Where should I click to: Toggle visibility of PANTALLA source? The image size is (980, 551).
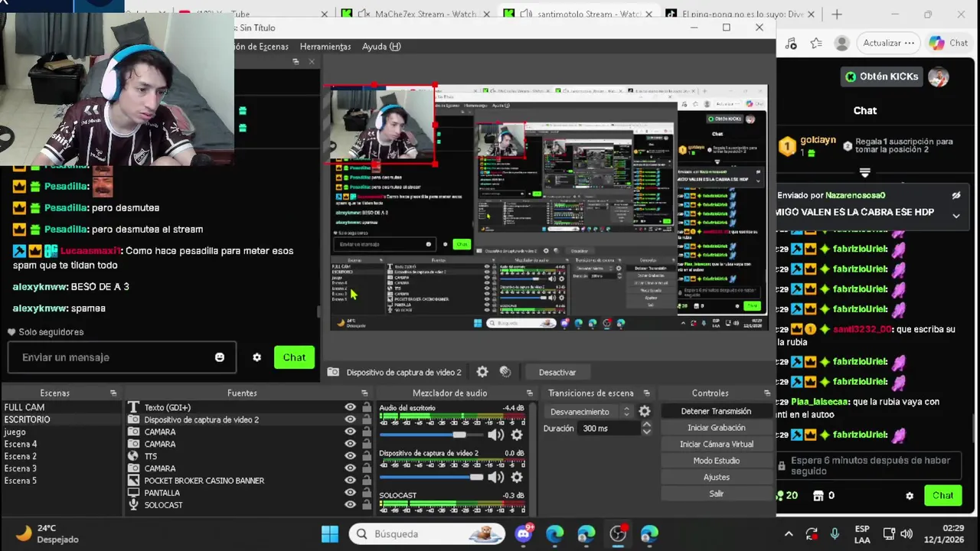350,493
